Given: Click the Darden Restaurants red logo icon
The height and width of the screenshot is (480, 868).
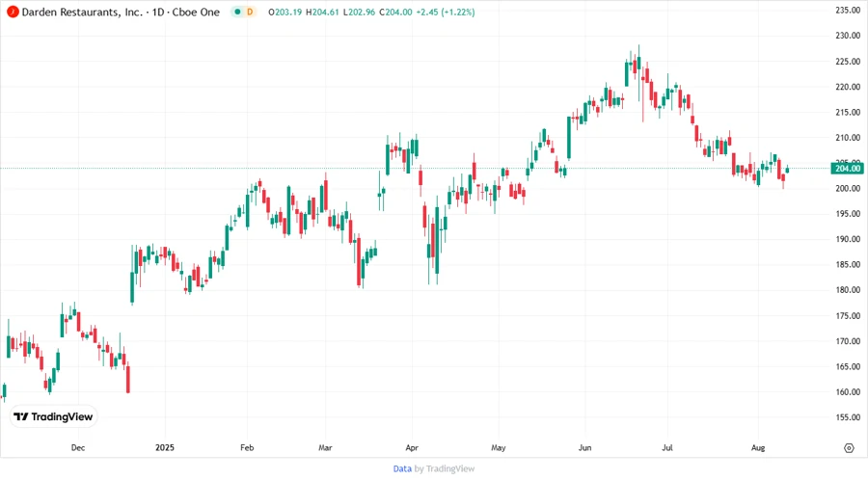Looking at the screenshot, I should click(13, 12).
